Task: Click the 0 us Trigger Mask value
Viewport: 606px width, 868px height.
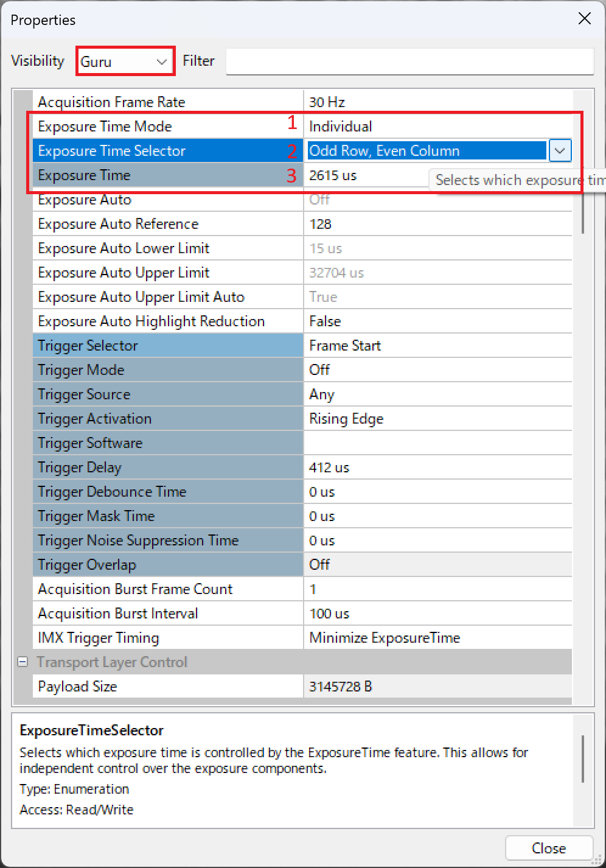Action: pyautogui.click(x=322, y=516)
